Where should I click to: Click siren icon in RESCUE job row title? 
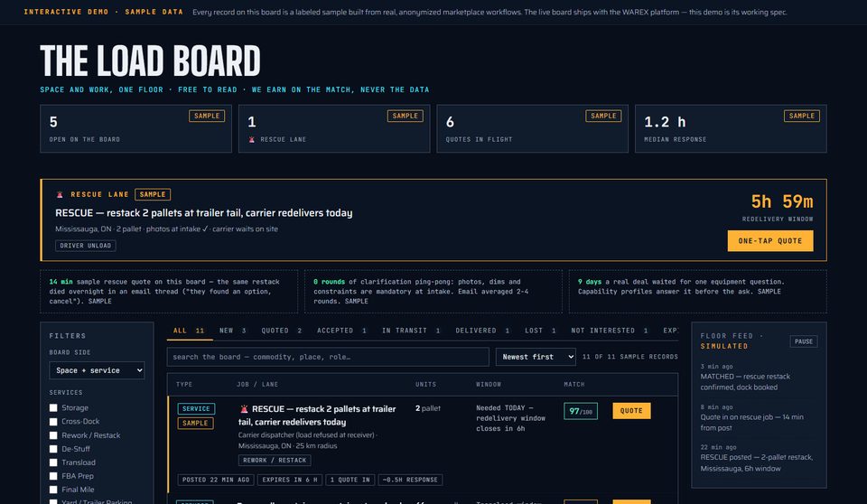coord(244,409)
